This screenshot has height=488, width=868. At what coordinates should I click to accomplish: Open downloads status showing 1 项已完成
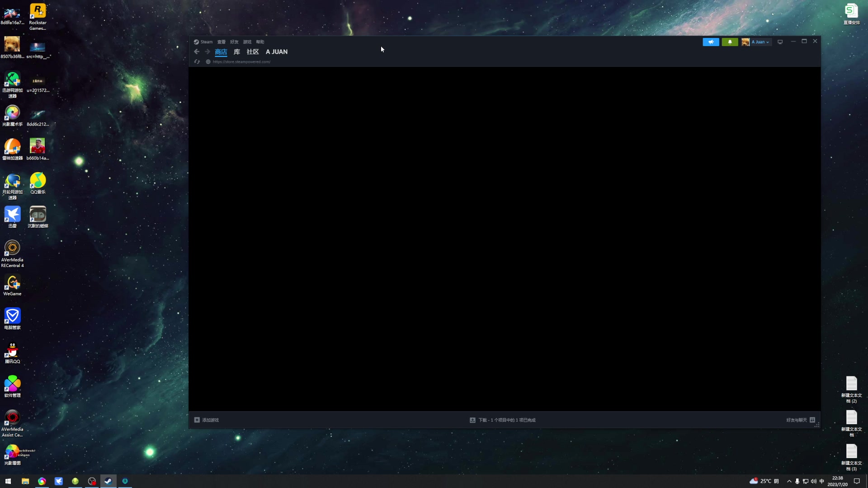click(x=503, y=420)
